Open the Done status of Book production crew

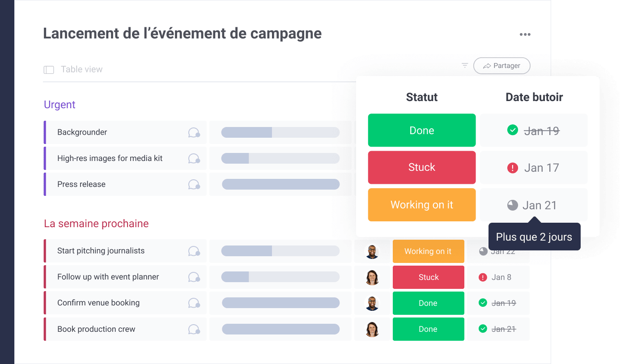click(428, 329)
